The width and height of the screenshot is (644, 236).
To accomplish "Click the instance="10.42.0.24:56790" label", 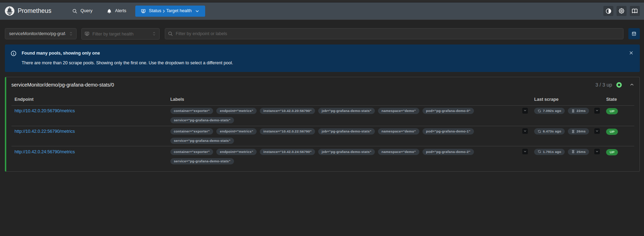I will (287, 152).
